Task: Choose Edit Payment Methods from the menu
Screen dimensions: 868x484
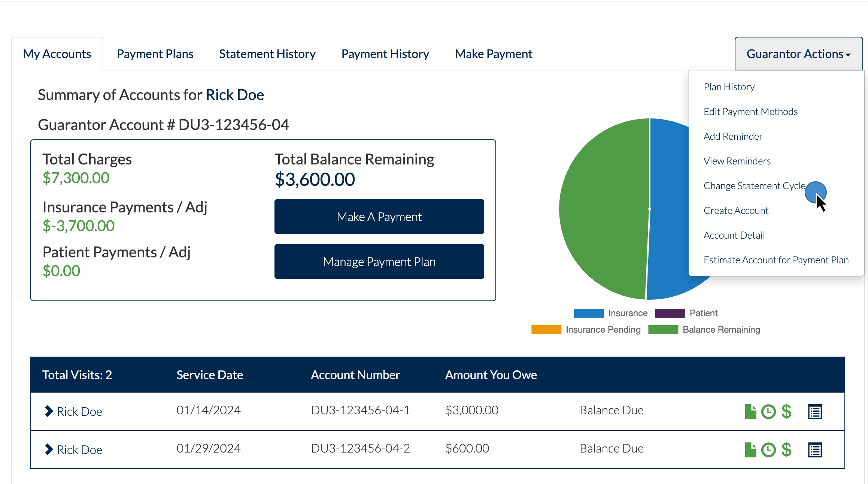Action: tap(750, 111)
